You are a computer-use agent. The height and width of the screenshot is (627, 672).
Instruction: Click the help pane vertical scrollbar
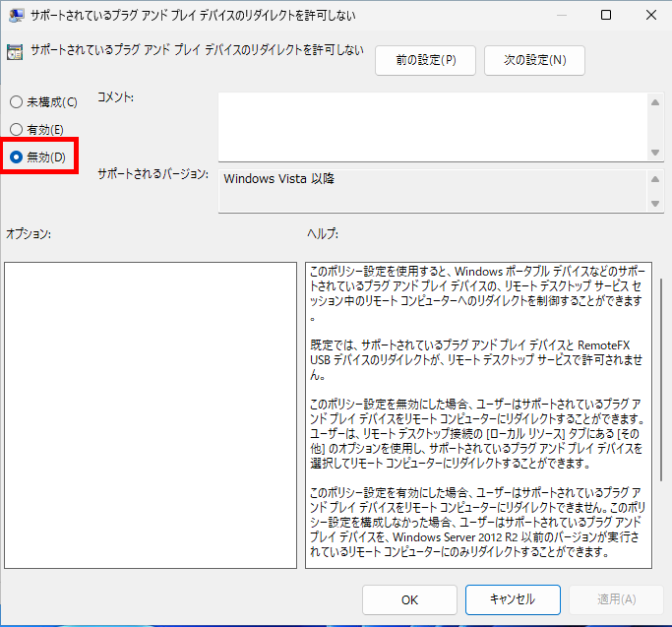[x=661, y=380]
